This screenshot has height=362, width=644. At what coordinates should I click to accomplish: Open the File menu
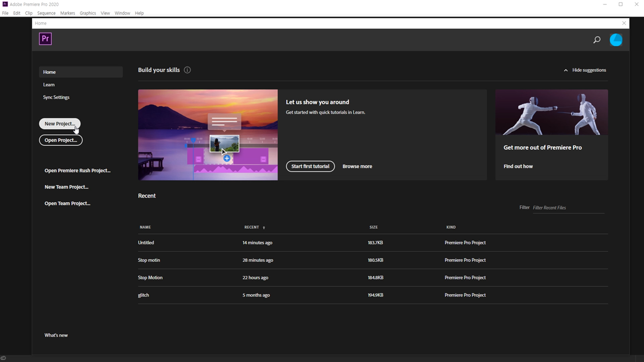click(x=5, y=13)
